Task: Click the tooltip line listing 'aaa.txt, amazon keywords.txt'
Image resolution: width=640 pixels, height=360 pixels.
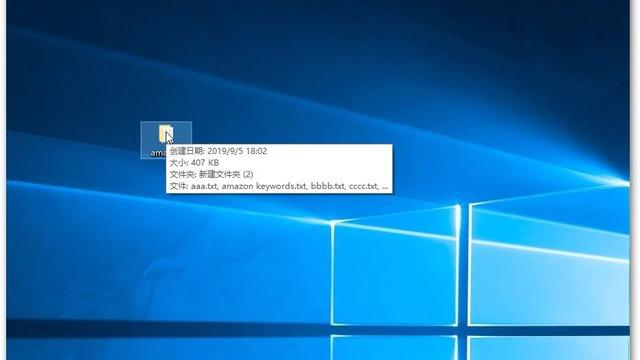Action: pos(279,187)
